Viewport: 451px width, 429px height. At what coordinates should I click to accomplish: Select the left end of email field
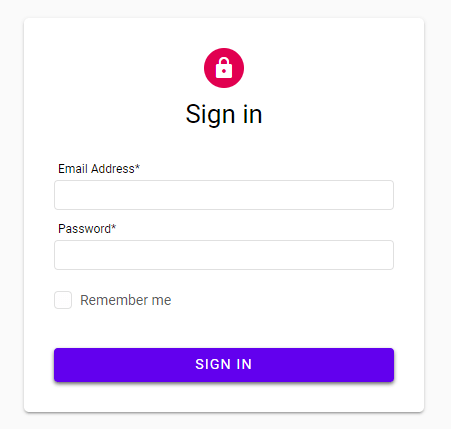point(62,195)
